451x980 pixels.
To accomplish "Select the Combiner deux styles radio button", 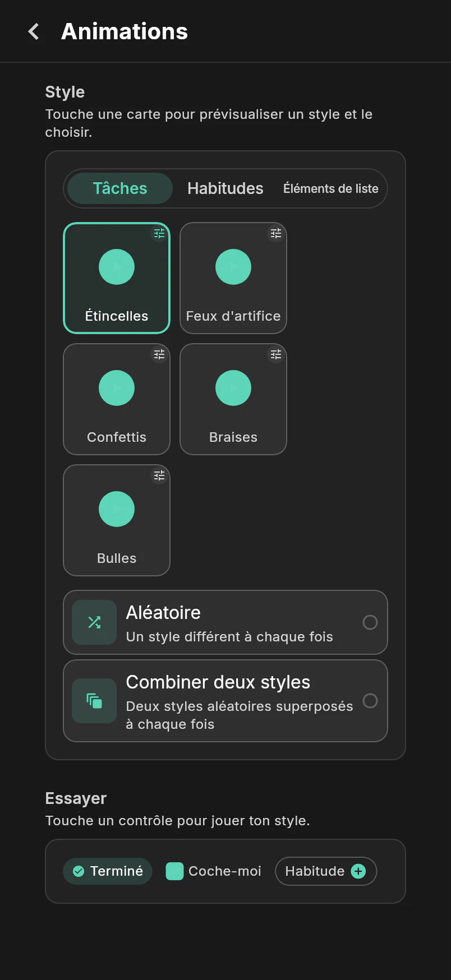I will tap(370, 701).
